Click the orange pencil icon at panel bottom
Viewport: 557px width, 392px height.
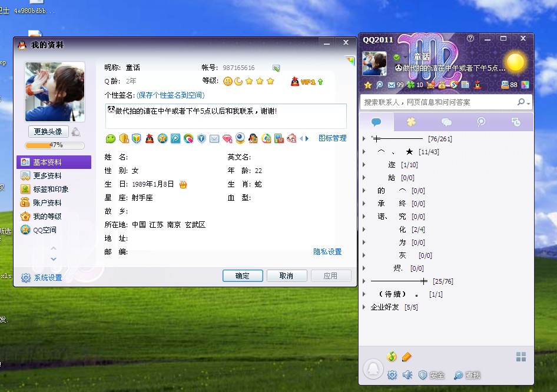point(407,357)
